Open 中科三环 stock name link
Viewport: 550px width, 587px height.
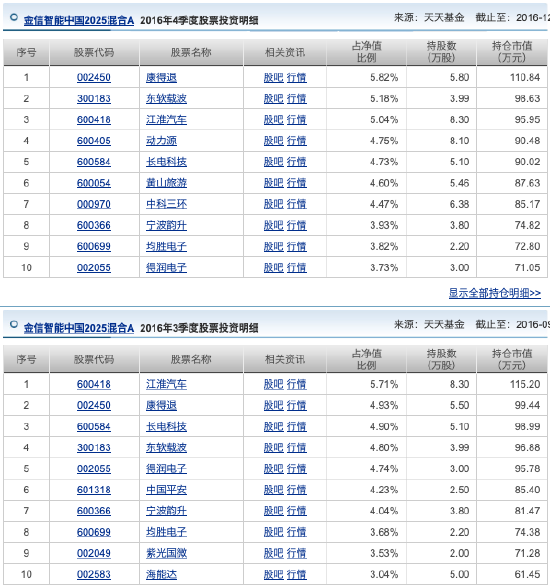pos(166,204)
